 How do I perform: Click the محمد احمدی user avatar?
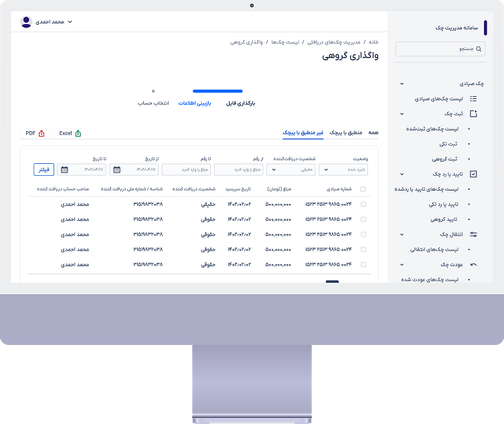(x=27, y=22)
